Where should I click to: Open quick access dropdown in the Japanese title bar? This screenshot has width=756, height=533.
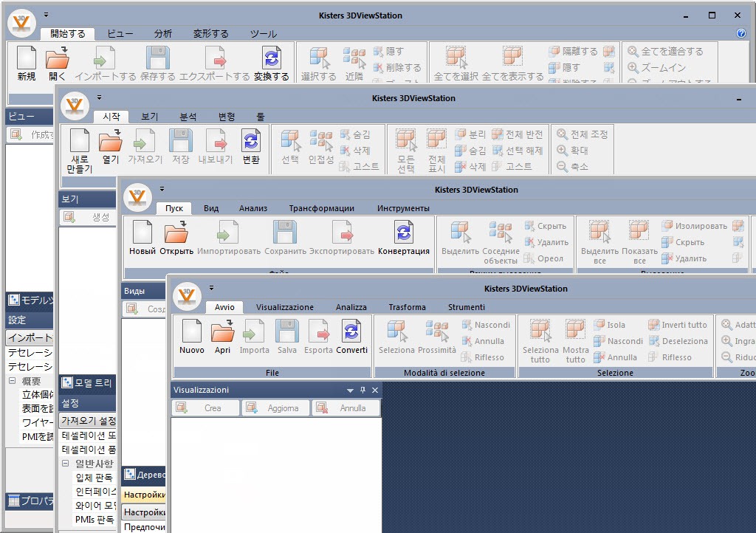click(x=47, y=15)
